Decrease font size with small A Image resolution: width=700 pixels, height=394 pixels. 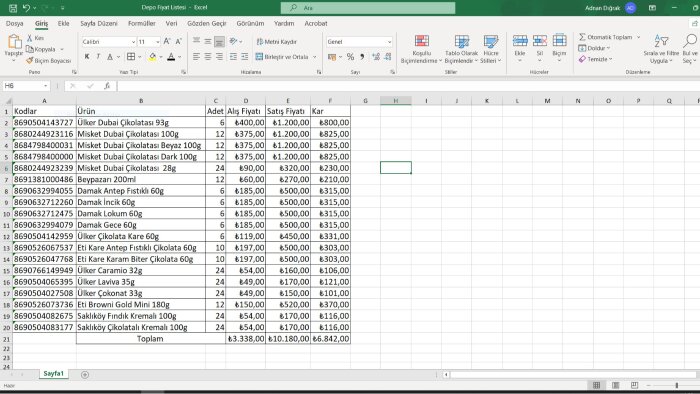tap(178, 41)
